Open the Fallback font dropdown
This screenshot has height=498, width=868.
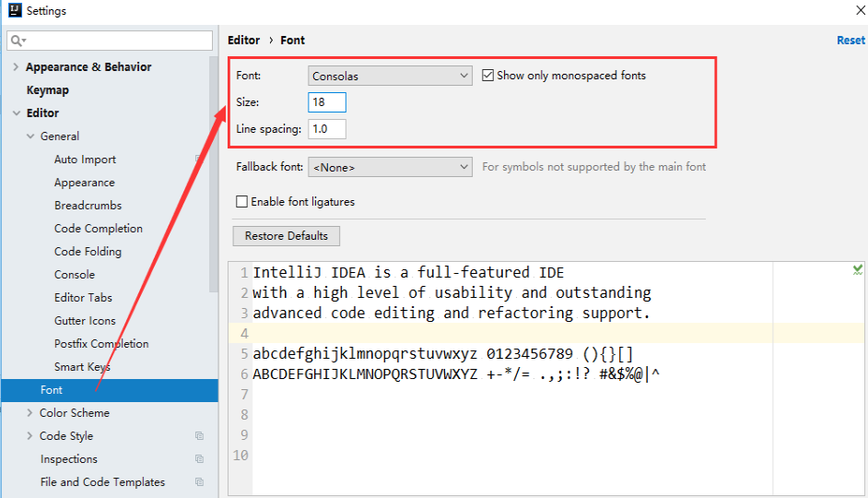pos(390,167)
